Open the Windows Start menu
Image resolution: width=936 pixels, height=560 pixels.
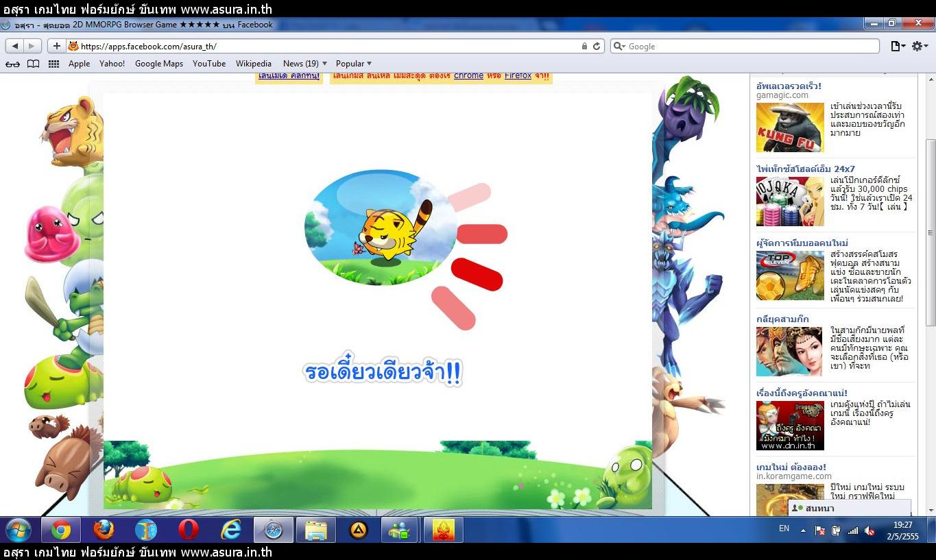pos(18,530)
